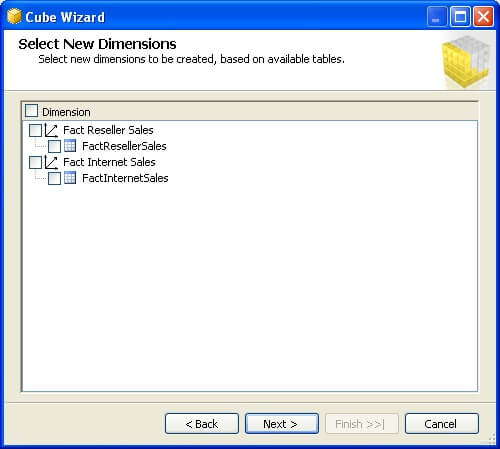
Task: Minimize the Cube Wizard window
Action: tap(437, 16)
